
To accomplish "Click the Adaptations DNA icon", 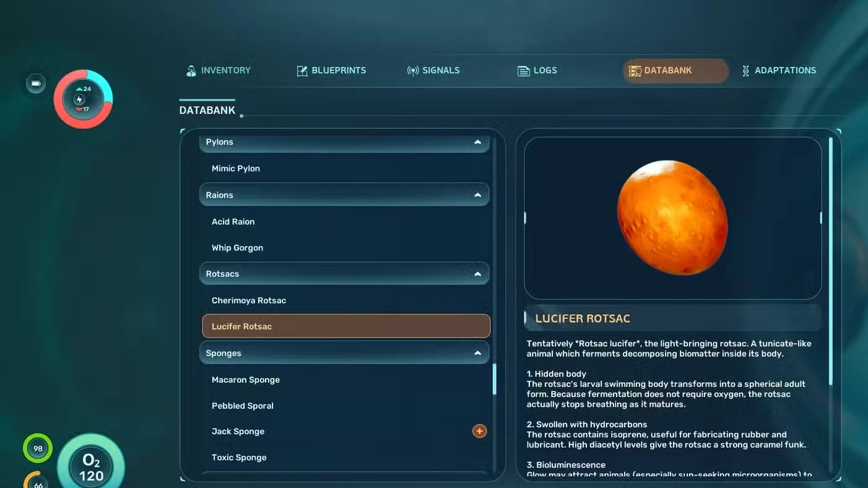I will click(x=746, y=71).
